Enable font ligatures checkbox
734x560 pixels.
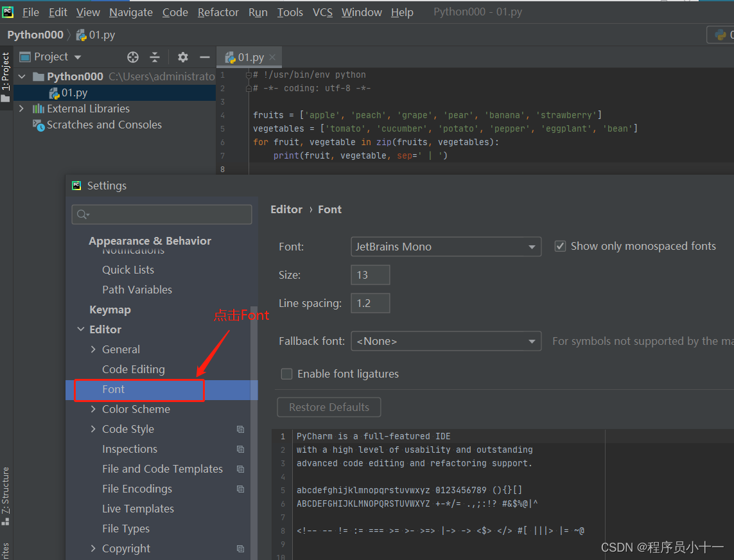click(x=286, y=374)
